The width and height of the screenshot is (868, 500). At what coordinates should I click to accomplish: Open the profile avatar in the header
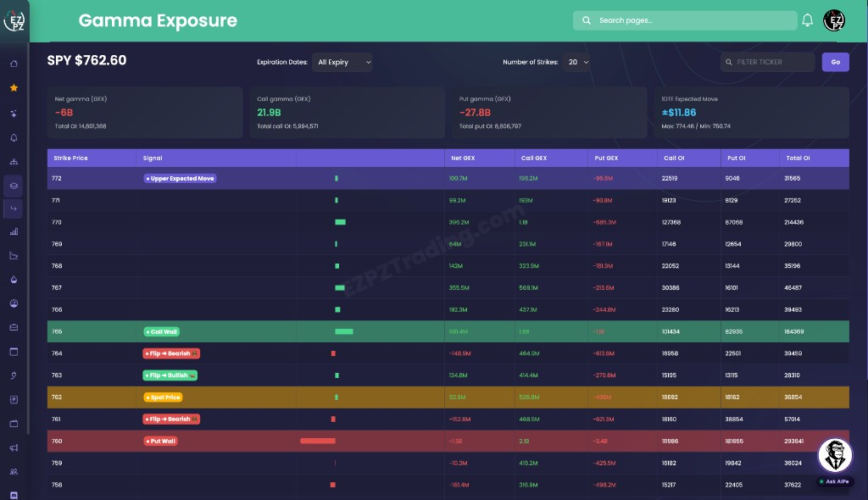pyautogui.click(x=834, y=20)
